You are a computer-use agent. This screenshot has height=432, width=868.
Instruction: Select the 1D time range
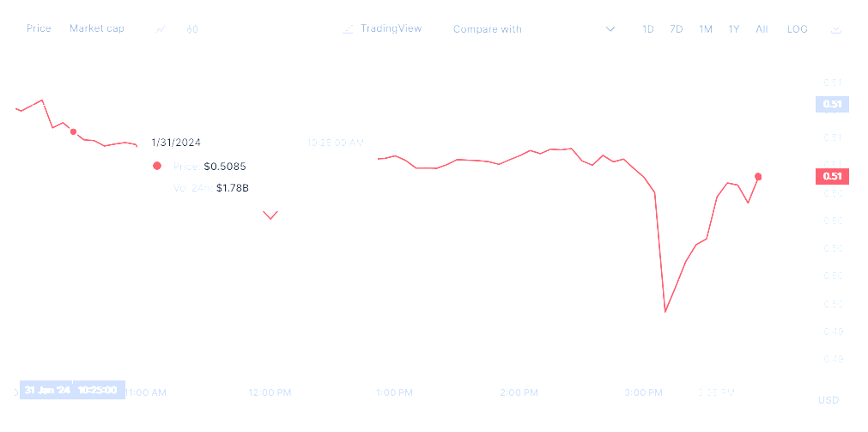pyautogui.click(x=648, y=29)
